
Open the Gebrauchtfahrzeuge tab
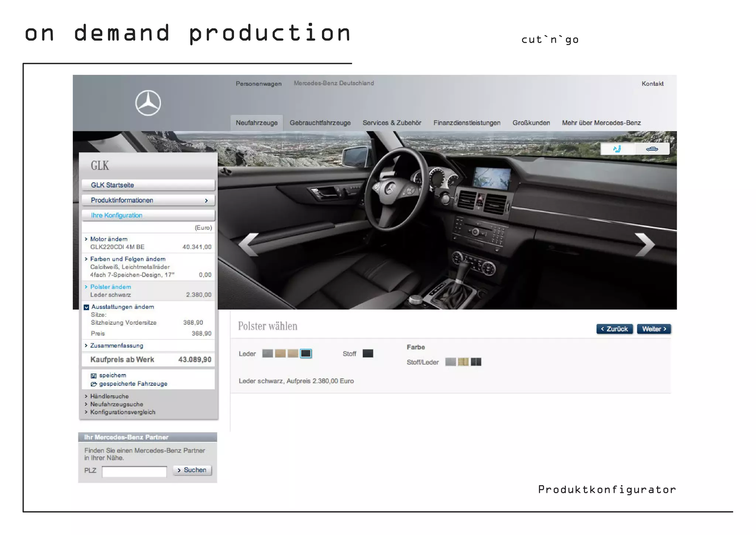320,123
